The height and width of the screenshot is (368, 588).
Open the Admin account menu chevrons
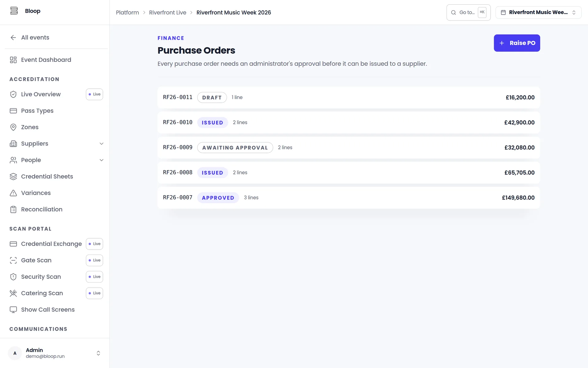click(x=98, y=353)
